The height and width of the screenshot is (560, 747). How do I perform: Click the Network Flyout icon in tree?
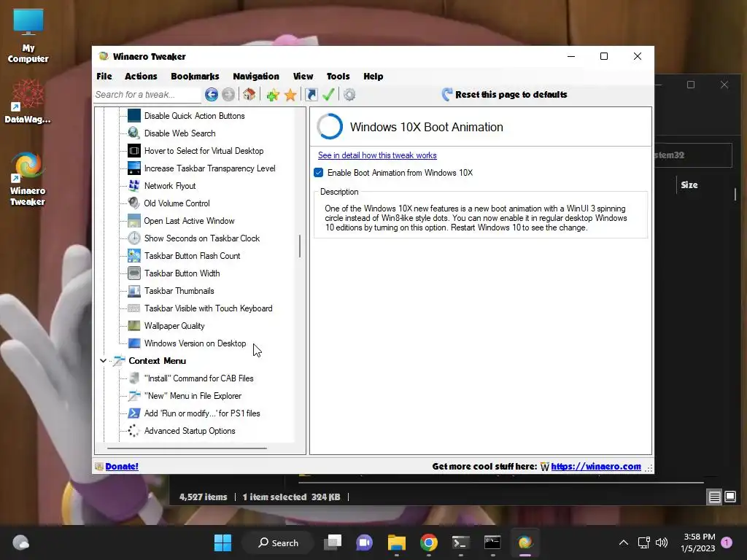tap(134, 186)
